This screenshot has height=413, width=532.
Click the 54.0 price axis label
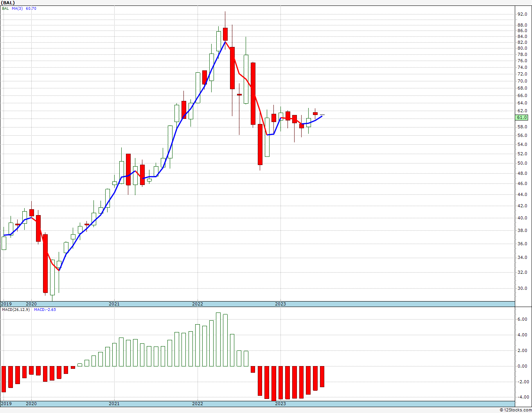tap(522, 144)
